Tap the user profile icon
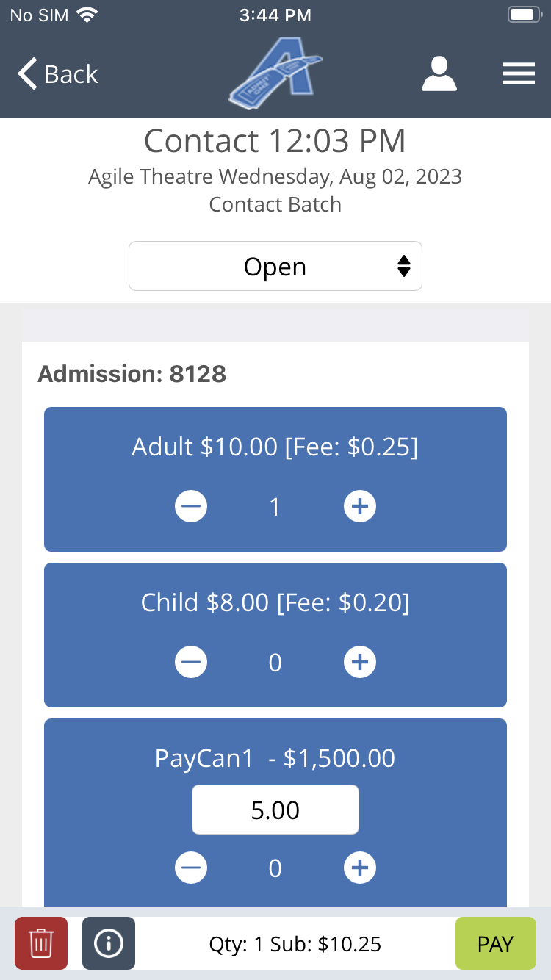This screenshot has height=980, width=551. coord(439,74)
